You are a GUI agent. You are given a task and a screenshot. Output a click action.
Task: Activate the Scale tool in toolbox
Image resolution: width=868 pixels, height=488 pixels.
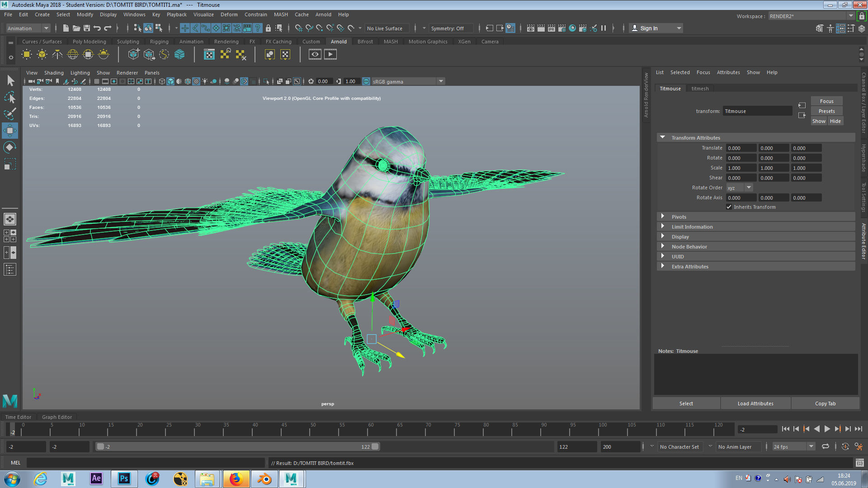pos(10,164)
